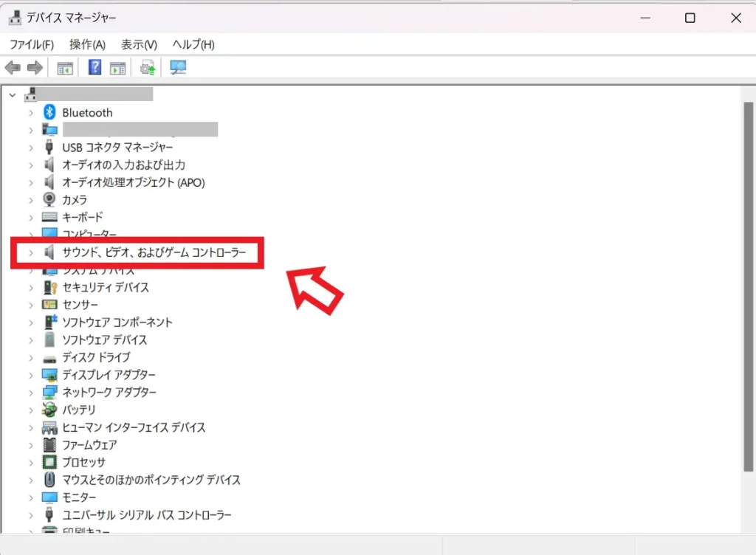Image resolution: width=756 pixels, height=555 pixels.
Task: Click the monitor icon next to モニター
Action: coord(49,497)
